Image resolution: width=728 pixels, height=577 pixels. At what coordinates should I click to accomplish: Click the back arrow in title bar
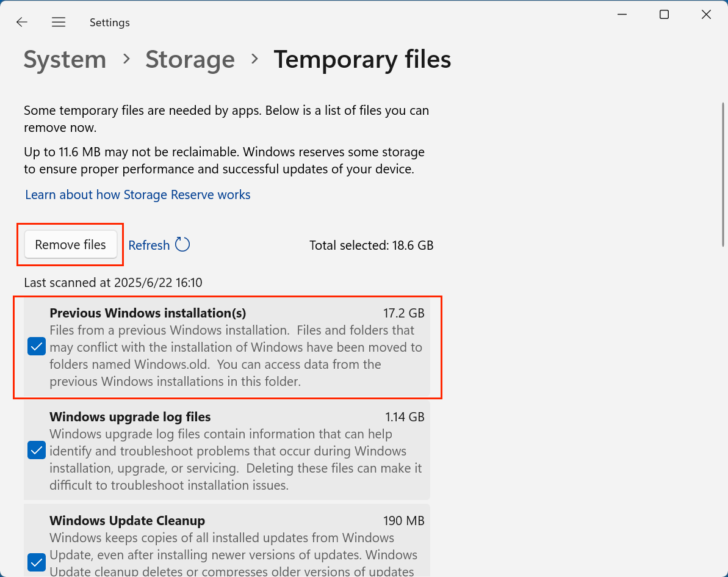[x=22, y=23]
